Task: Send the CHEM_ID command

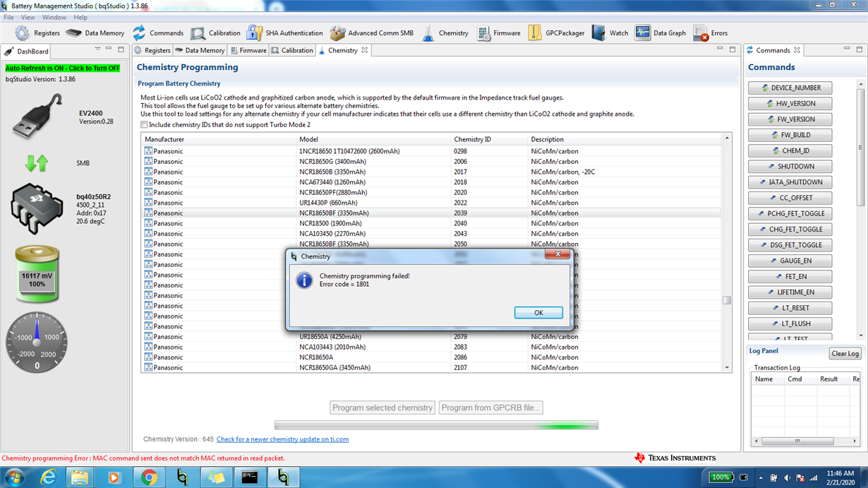Action: (790, 151)
